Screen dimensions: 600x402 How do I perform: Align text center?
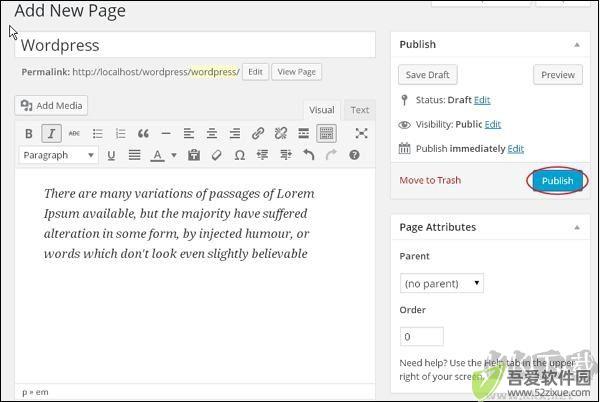[x=212, y=133]
